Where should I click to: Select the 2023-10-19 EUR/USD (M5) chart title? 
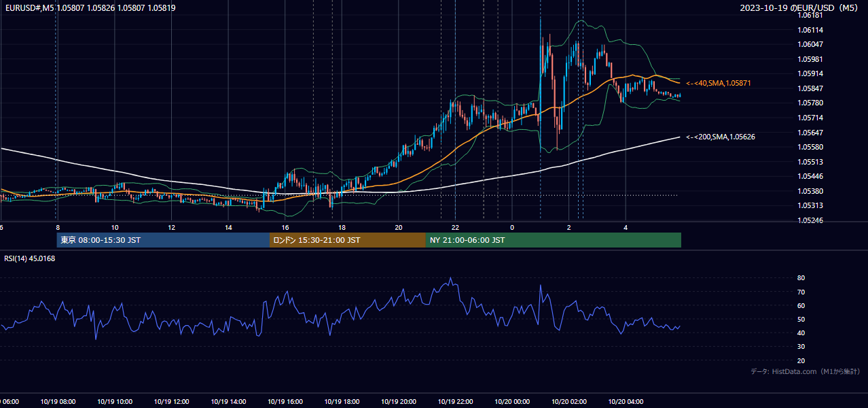pos(800,8)
